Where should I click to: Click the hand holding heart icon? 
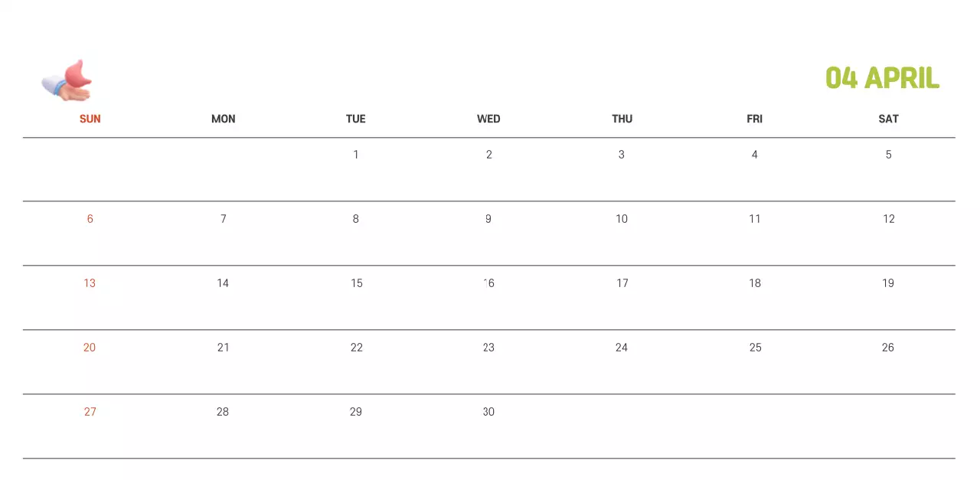click(x=67, y=80)
